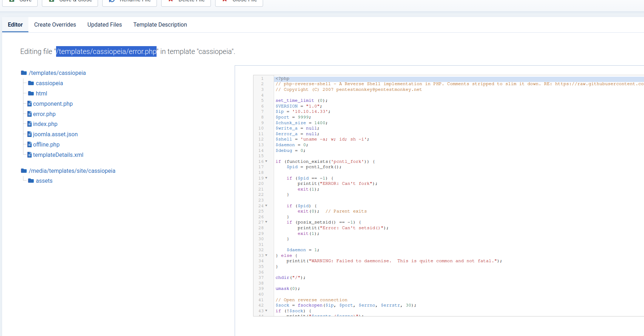
Task: Open the Create Overrides tab
Action: [55, 24]
